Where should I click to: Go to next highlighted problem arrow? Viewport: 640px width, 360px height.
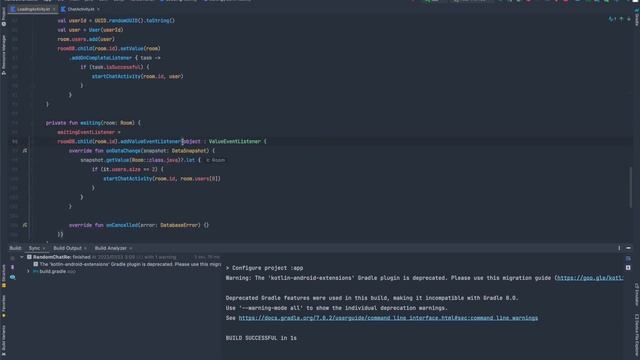tap(629, 19)
